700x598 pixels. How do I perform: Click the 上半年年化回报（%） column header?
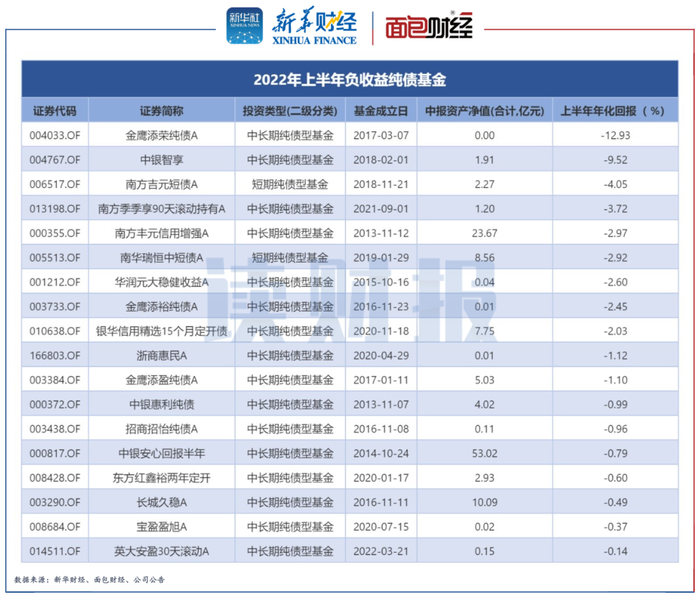point(615,111)
